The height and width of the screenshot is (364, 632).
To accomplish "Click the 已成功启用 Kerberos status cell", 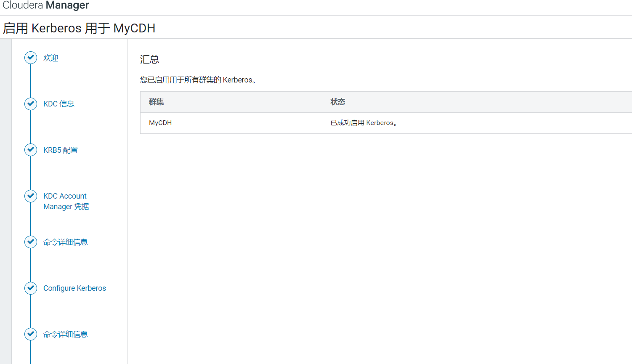I will (364, 123).
